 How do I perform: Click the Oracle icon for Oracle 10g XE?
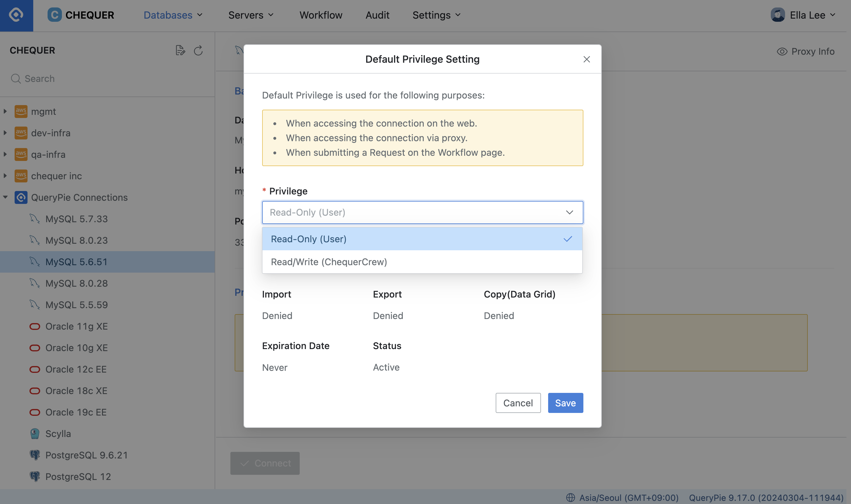[x=35, y=348]
